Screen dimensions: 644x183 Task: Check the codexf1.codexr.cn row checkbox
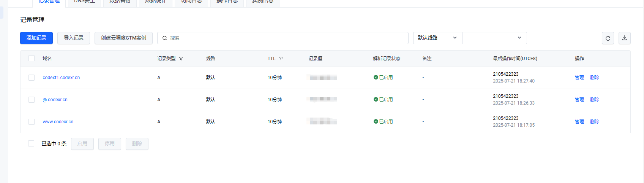coord(32,78)
